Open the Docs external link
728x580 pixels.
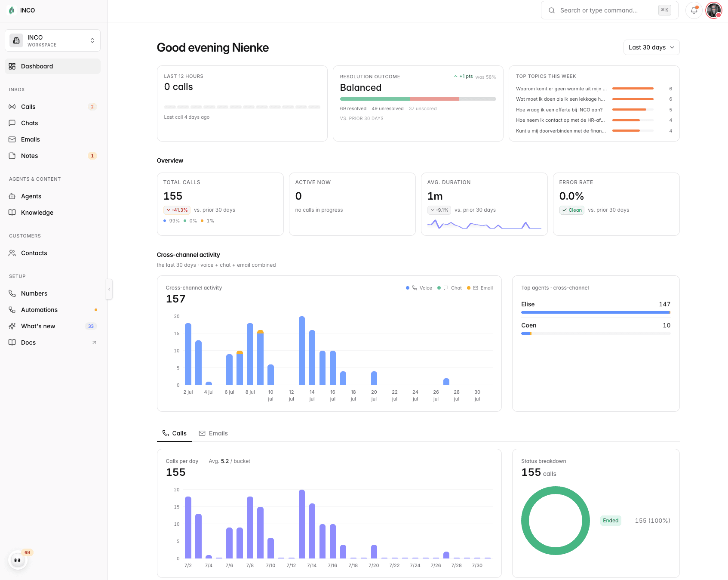click(x=52, y=342)
